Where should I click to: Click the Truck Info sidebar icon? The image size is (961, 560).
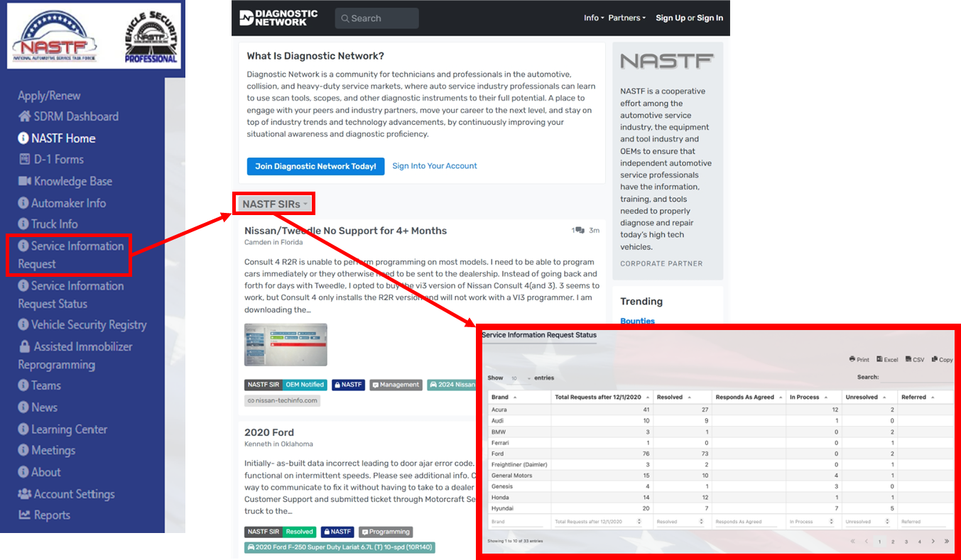[x=23, y=224]
